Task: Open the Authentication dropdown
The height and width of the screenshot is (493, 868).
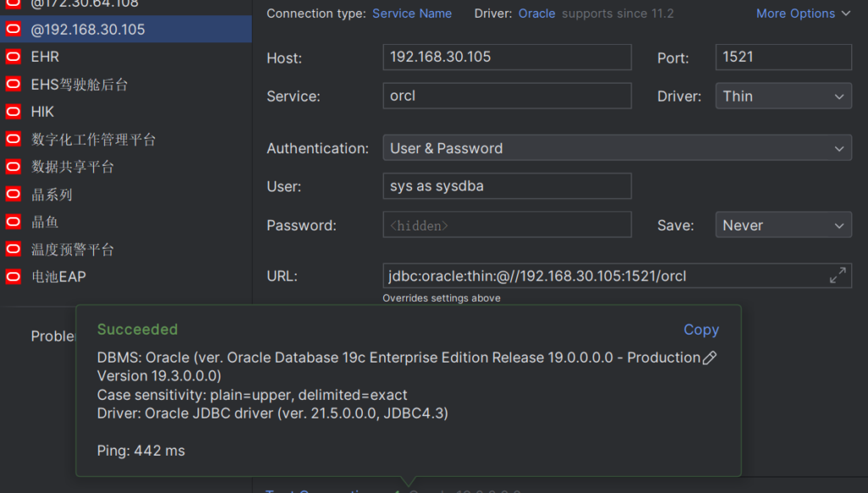Action: coord(616,148)
